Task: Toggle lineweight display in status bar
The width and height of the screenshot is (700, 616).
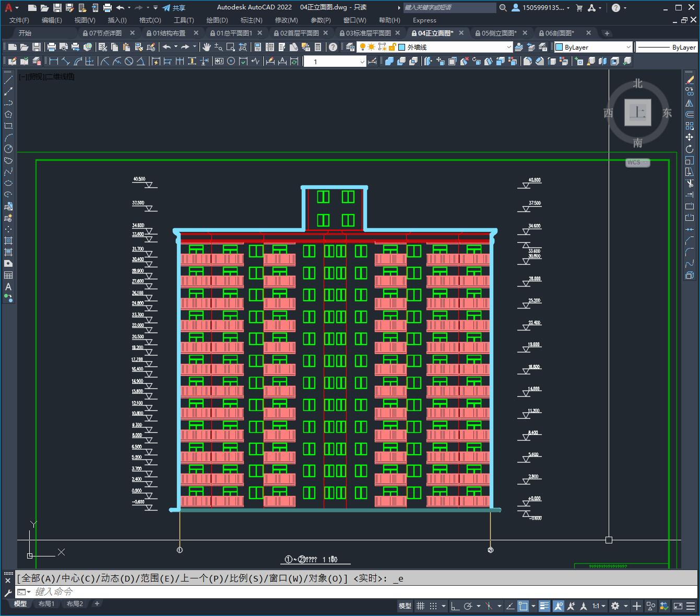Action: pyautogui.click(x=544, y=606)
